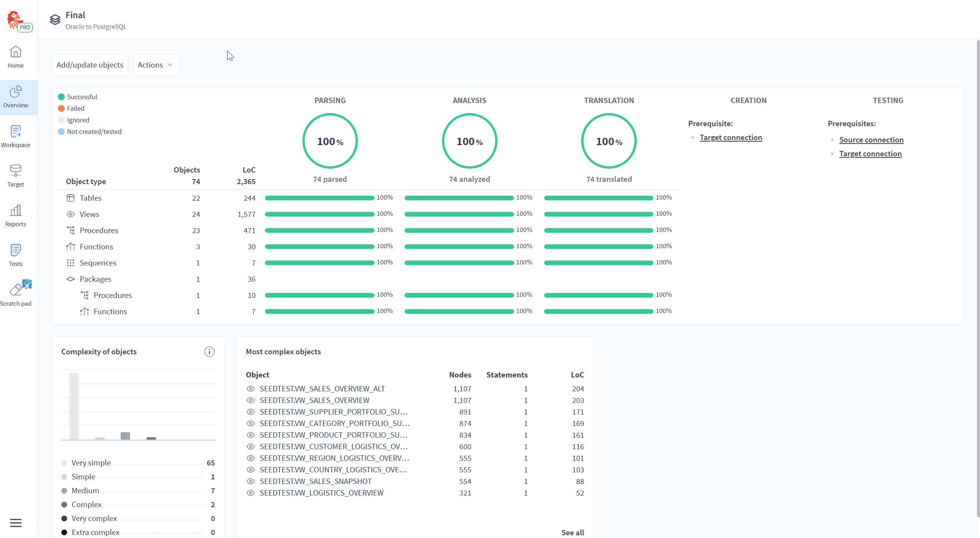Click the Very simple bar in complexity chart

tap(74, 406)
